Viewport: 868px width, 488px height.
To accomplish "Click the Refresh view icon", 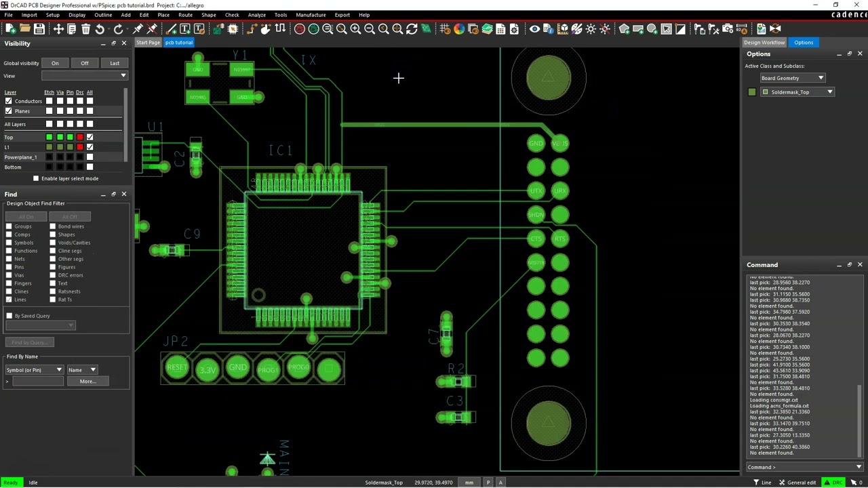I will click(412, 29).
